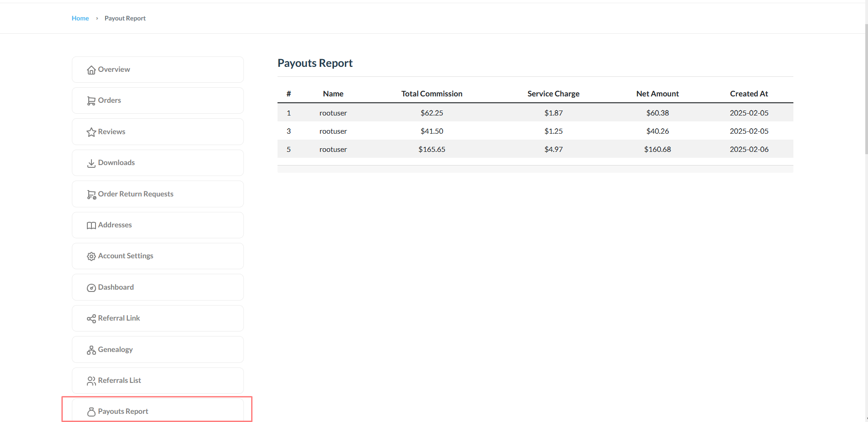Select the Order Return Requests cart icon
This screenshot has height=422, width=868.
coord(91,194)
